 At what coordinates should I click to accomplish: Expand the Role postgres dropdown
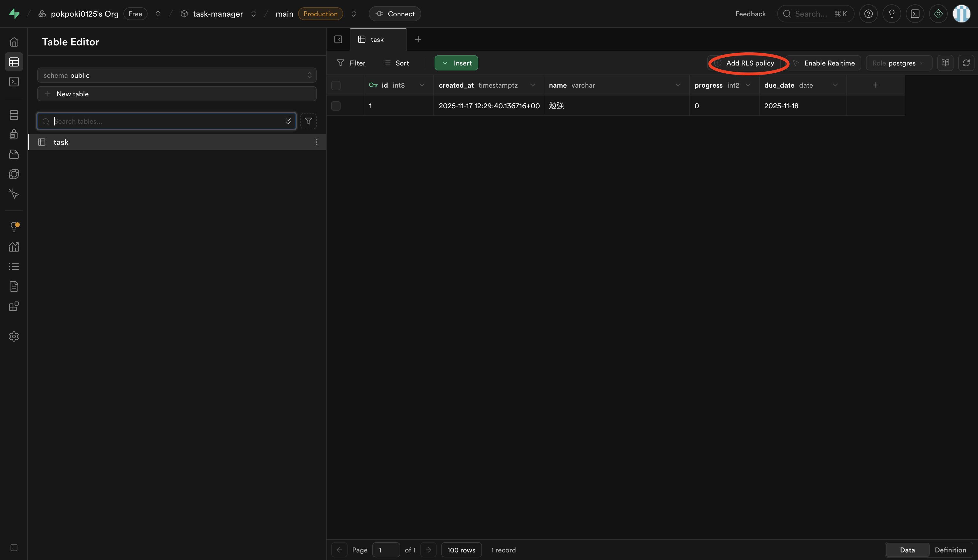pyautogui.click(x=898, y=63)
